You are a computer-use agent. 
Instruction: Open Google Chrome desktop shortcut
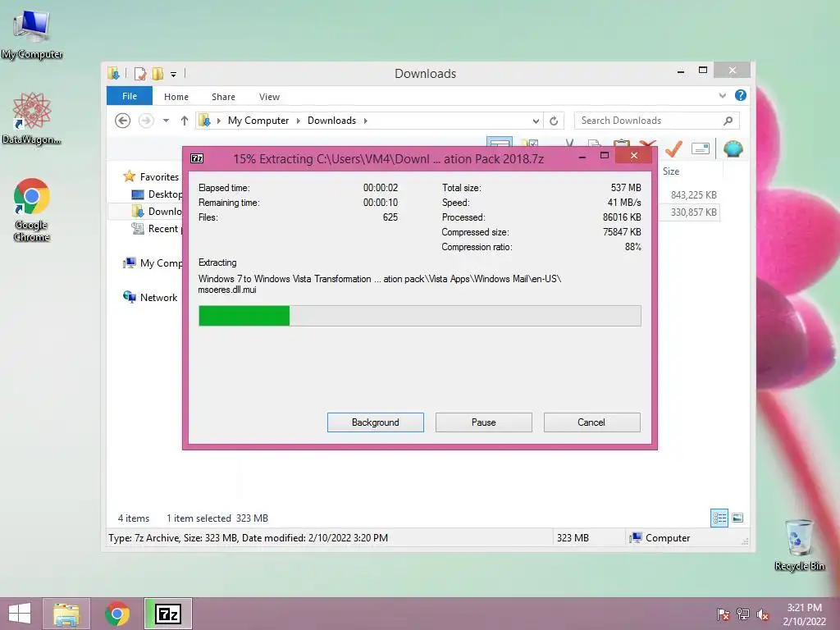[x=32, y=209]
